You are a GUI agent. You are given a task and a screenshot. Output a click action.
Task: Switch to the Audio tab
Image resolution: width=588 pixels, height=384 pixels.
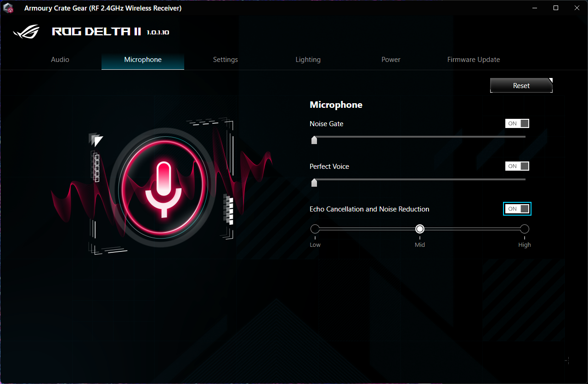[x=60, y=60]
